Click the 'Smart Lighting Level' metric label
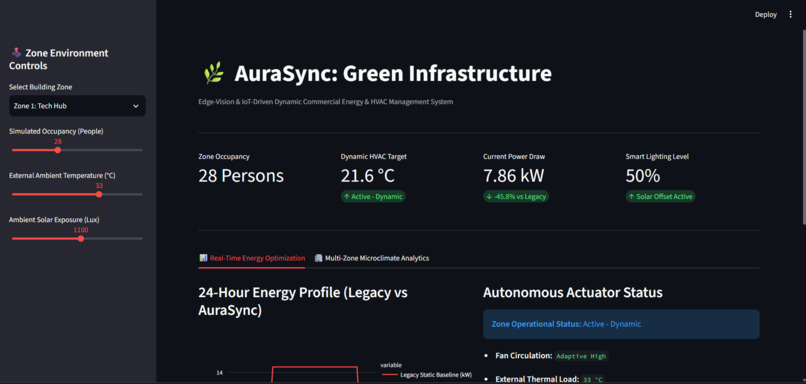Image resolution: width=806 pixels, height=384 pixels. click(657, 157)
